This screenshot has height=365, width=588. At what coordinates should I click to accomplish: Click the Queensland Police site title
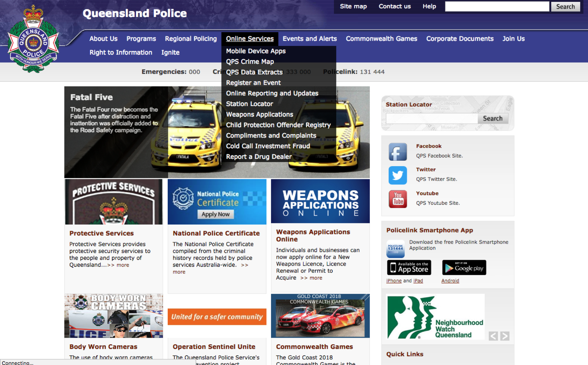[135, 13]
